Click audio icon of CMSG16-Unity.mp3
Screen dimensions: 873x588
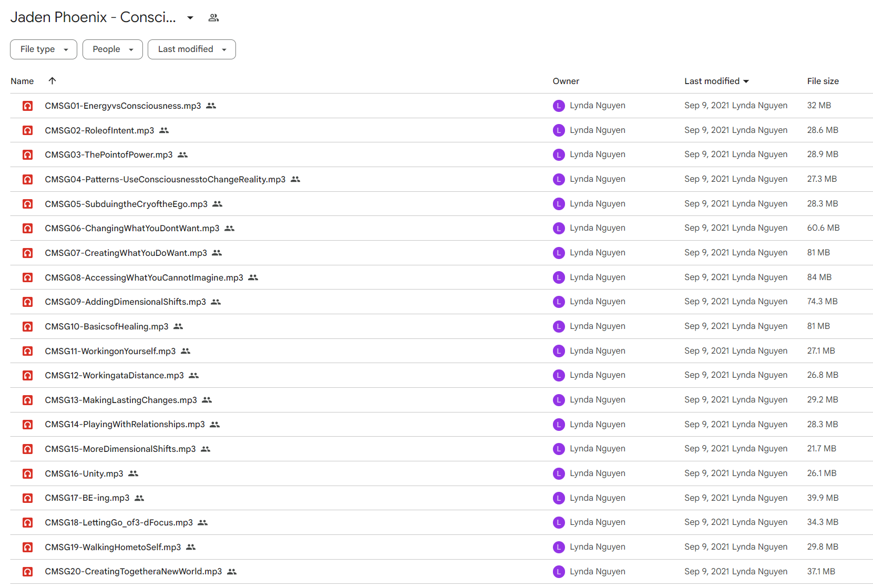pyautogui.click(x=27, y=473)
